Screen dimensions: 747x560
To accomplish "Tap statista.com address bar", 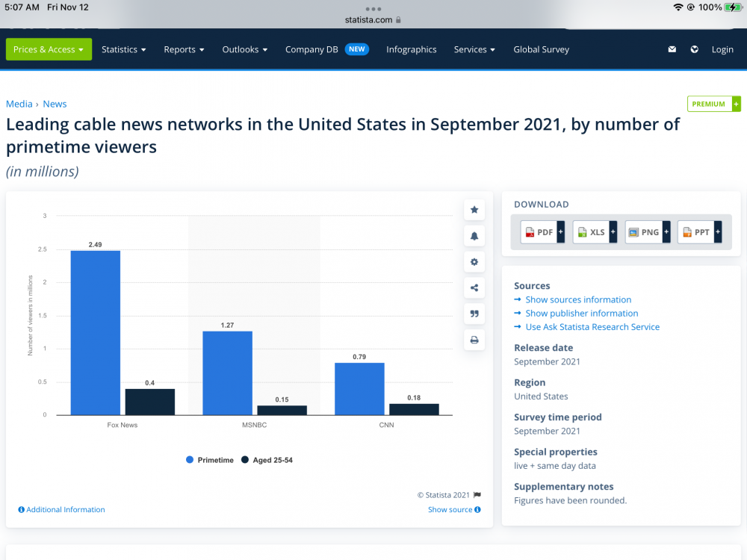I will point(373,20).
